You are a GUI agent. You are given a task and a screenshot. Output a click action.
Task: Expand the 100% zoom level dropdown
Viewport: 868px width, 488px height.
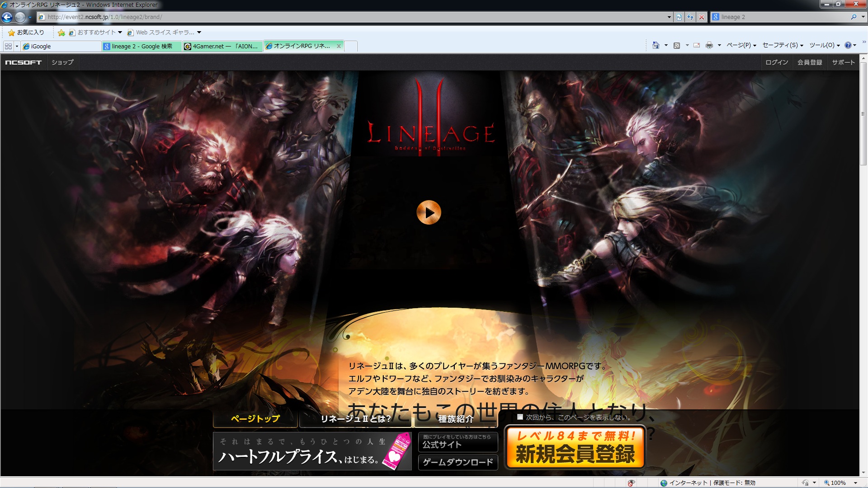click(855, 483)
